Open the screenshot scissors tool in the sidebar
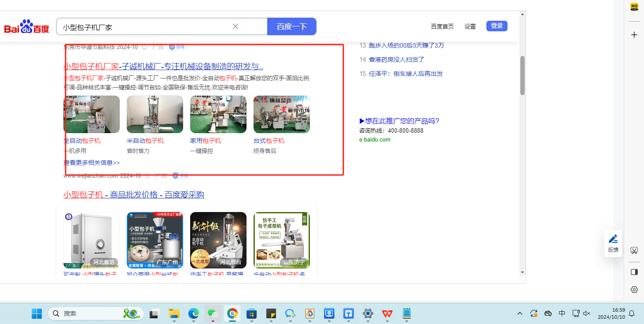 tap(634, 250)
